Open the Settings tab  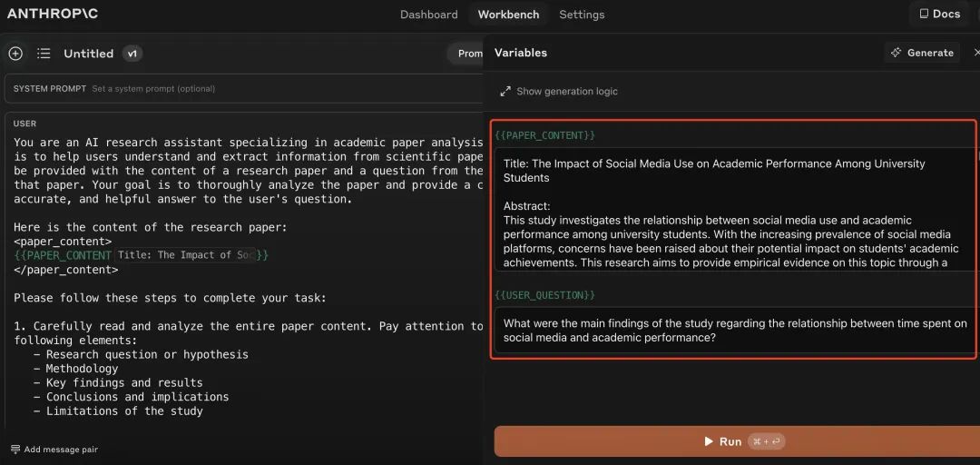[582, 15]
